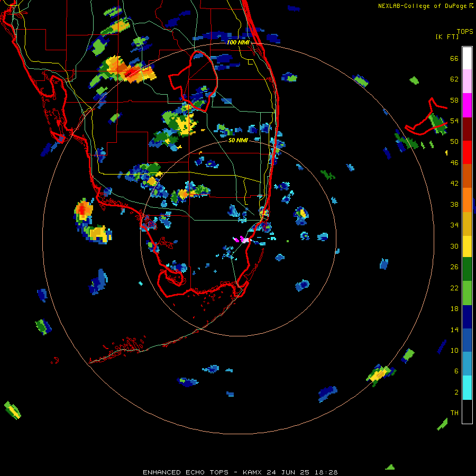Viewport: 476px width, 476px height.
Task: Click the 54 scale label
Action: tap(454, 121)
